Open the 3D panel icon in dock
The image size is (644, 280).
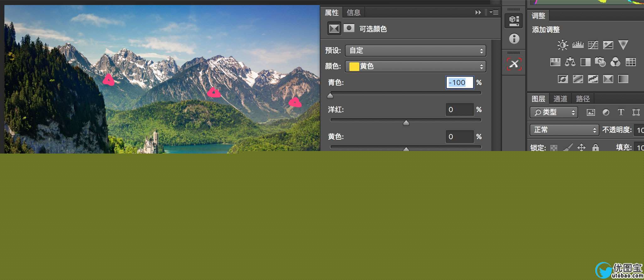[x=514, y=21]
